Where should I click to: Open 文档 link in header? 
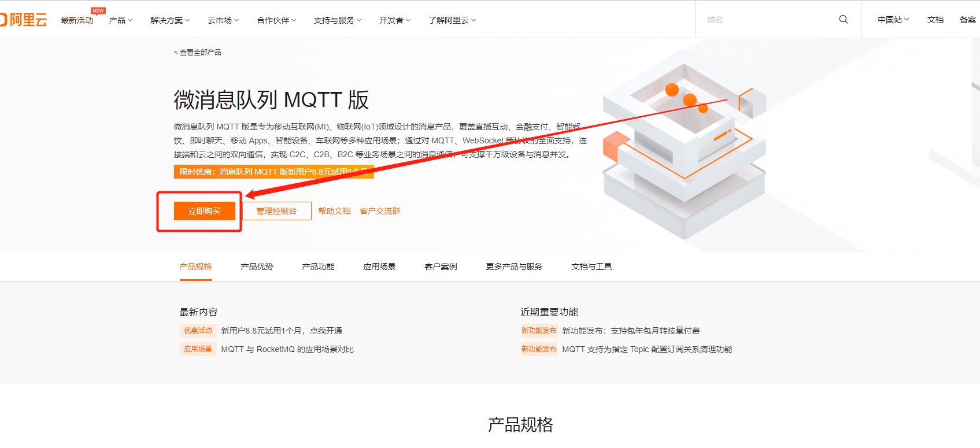tap(935, 20)
